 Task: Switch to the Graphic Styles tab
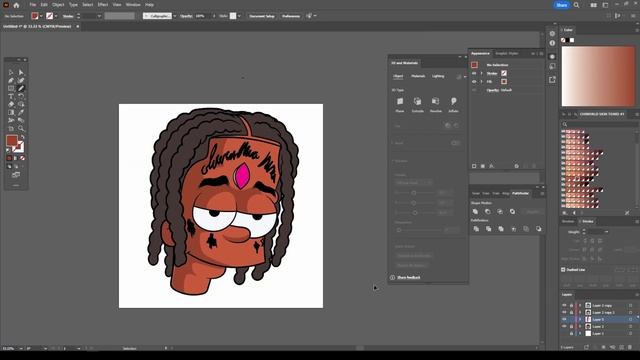click(x=507, y=53)
